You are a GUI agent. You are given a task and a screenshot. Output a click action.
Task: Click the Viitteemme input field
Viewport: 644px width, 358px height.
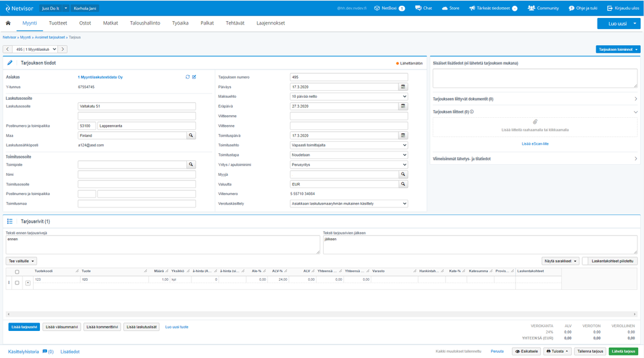coord(349,116)
